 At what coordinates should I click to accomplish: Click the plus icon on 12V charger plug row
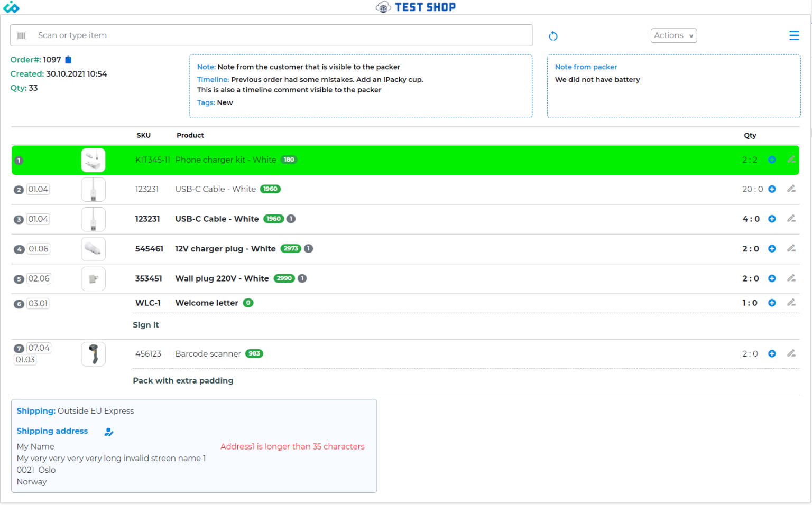772,248
